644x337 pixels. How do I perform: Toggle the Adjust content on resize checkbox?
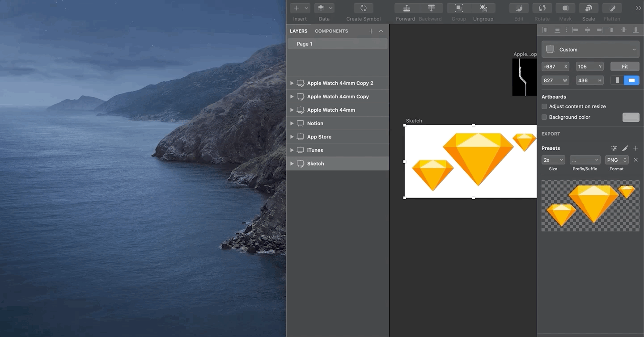coord(544,106)
